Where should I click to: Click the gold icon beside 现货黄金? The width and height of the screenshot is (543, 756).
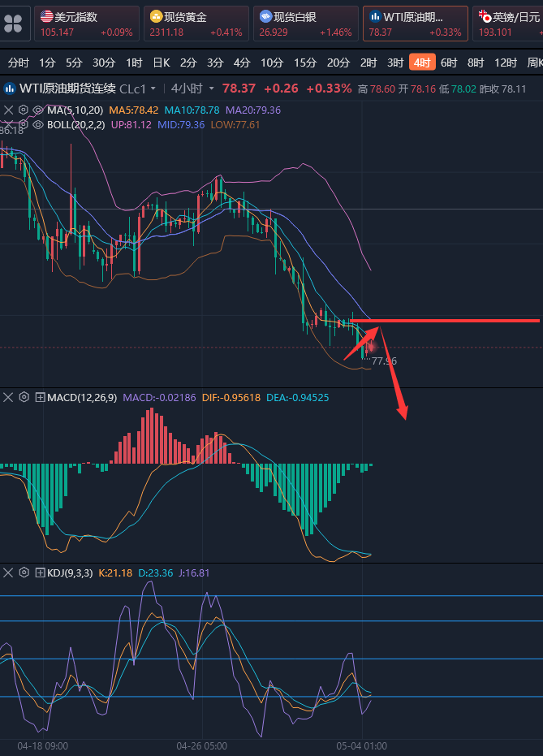point(156,17)
